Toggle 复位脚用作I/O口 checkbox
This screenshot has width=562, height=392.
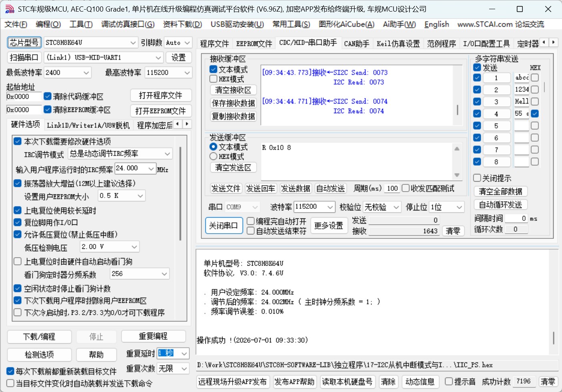(x=18, y=222)
